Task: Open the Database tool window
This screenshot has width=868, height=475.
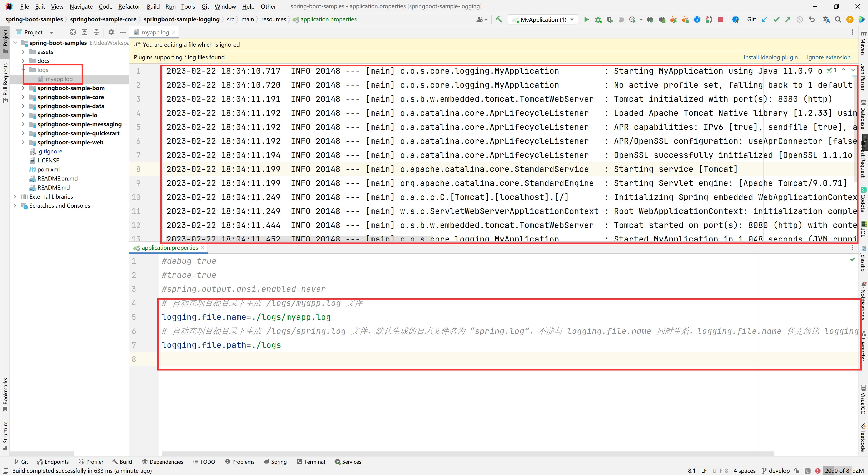Action: point(863,114)
